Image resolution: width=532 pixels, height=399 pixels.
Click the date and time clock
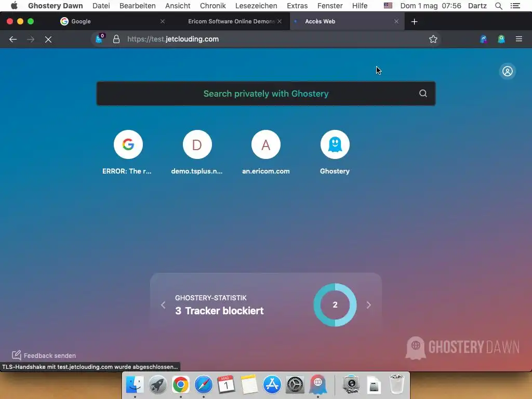coord(431,6)
